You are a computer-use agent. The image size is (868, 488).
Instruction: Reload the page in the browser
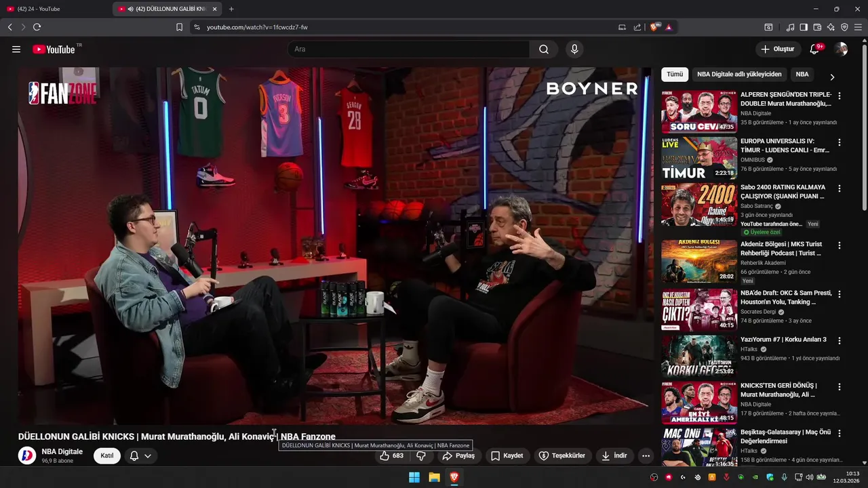point(37,27)
